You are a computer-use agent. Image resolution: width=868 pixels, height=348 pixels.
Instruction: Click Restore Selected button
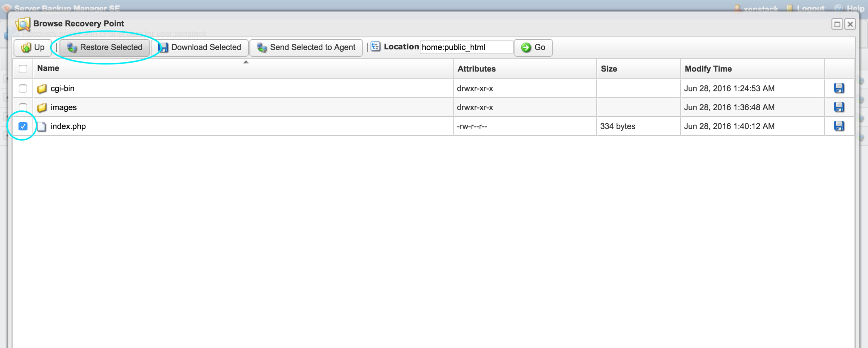click(105, 47)
